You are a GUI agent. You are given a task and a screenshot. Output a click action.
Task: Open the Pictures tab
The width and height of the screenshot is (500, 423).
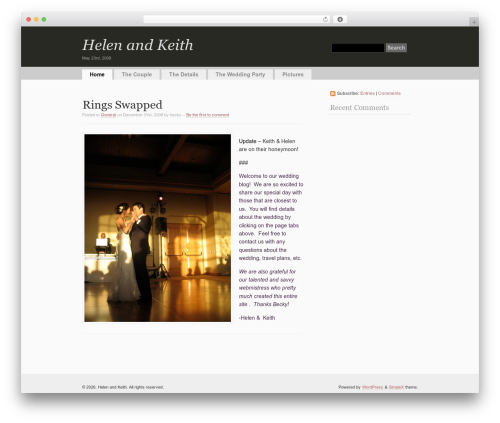[x=293, y=74]
